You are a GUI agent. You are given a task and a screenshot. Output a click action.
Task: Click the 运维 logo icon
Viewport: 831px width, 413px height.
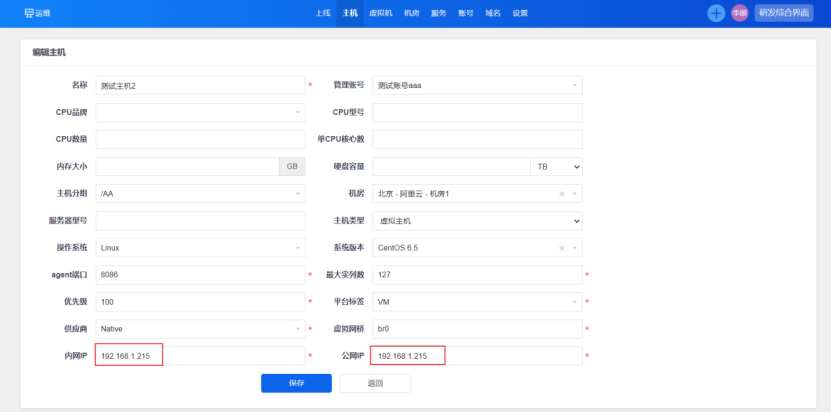29,13
